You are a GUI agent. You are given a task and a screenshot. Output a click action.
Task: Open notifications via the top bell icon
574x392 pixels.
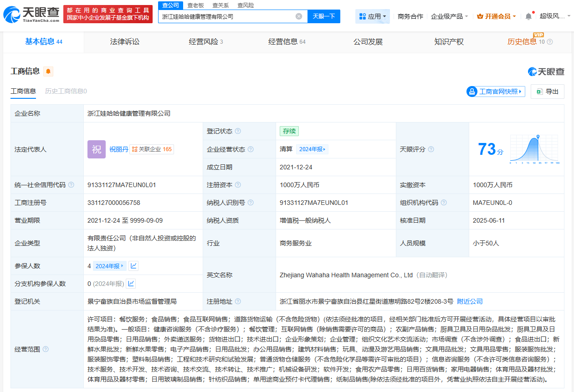coord(528,15)
